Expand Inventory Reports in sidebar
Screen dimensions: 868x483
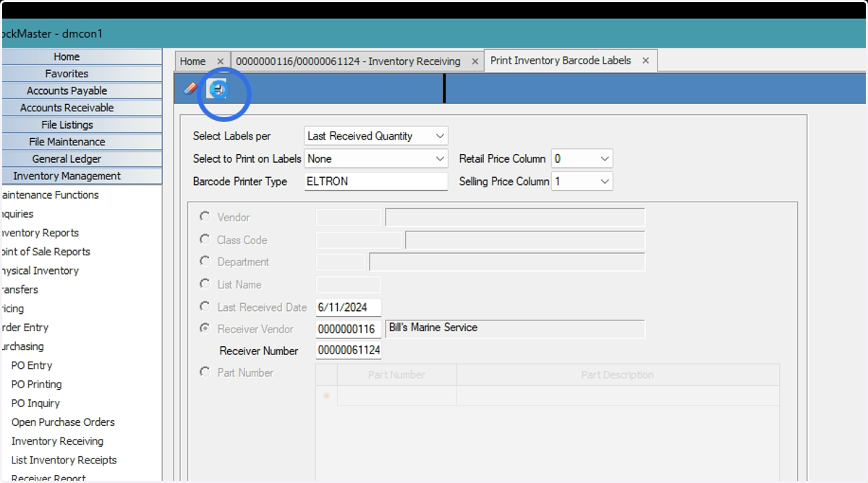pos(39,233)
